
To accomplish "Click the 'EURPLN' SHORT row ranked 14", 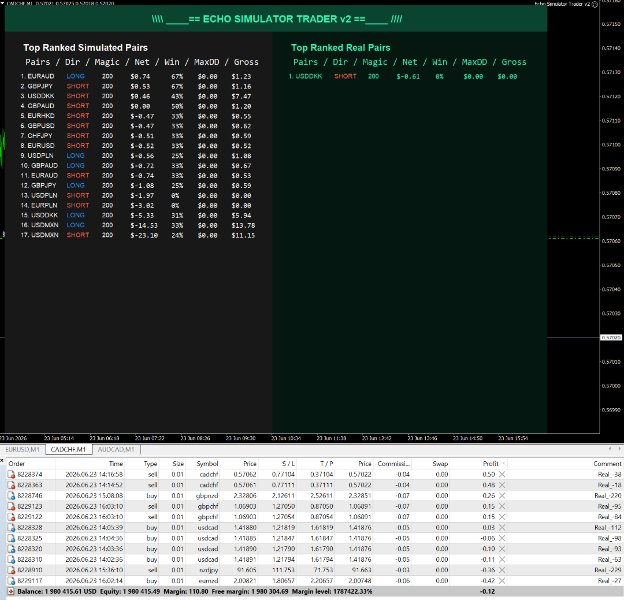I will coord(136,205).
